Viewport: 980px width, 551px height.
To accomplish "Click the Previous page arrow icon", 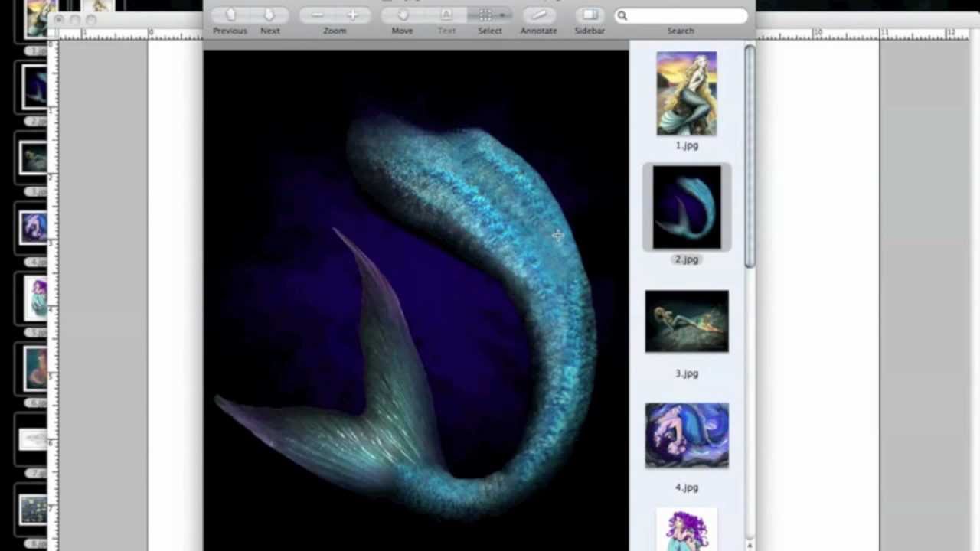I will 230,15.
